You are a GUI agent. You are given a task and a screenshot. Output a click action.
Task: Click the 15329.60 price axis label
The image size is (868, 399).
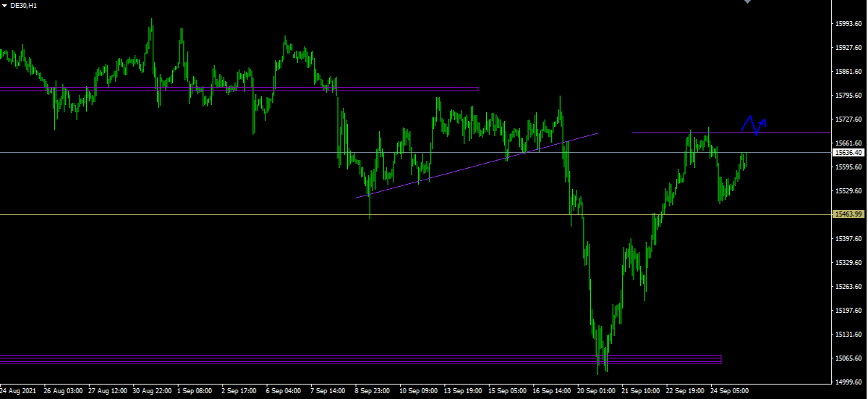click(848, 263)
